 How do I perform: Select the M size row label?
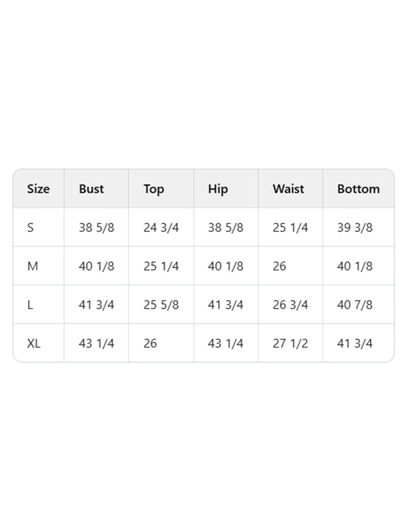coord(32,266)
